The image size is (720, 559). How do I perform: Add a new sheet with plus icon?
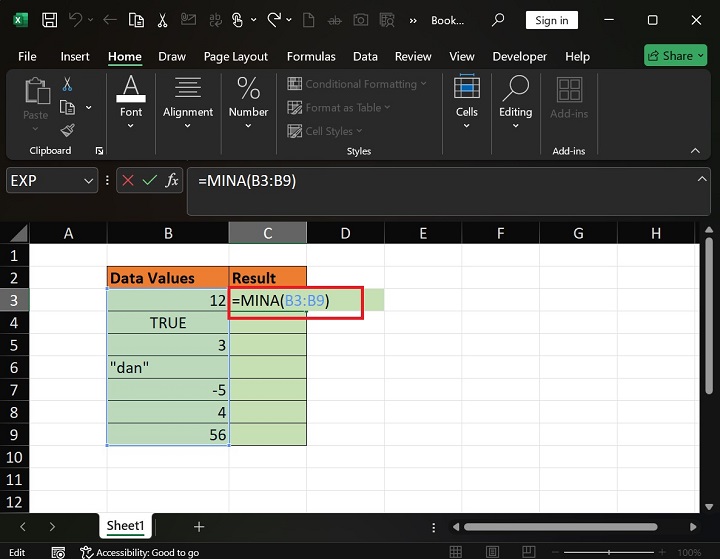click(x=199, y=526)
